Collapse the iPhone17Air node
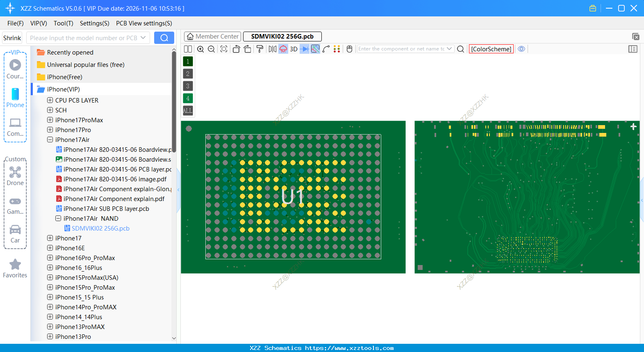The width and height of the screenshot is (644, 352). point(50,139)
